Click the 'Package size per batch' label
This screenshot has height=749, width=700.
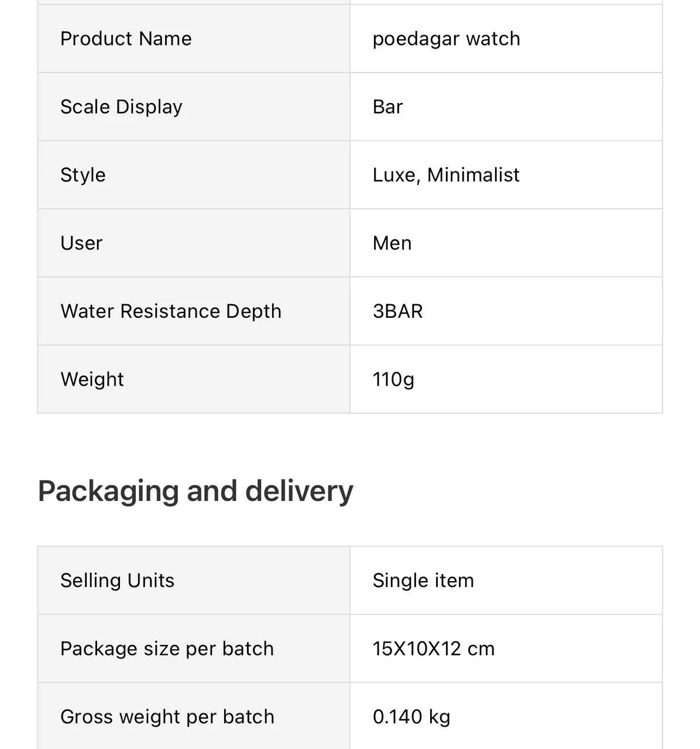(167, 648)
